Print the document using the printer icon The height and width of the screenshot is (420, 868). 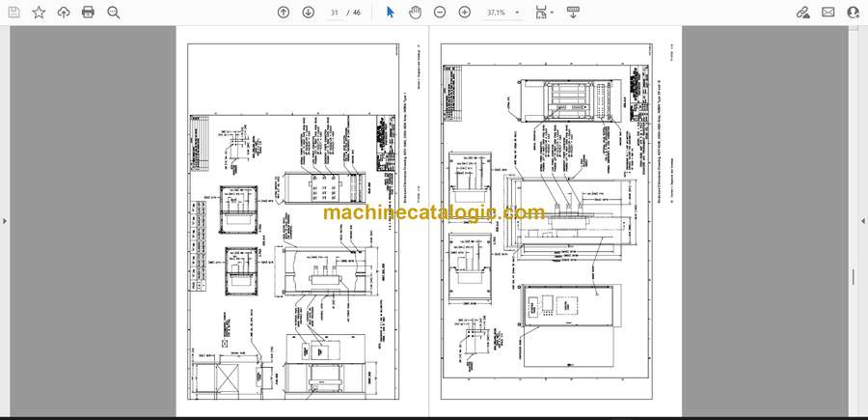coord(88,13)
